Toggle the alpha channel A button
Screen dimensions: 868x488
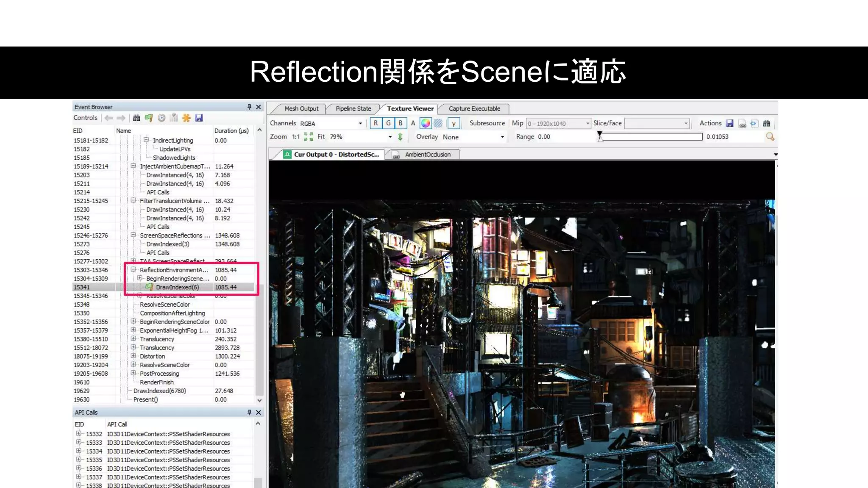[x=413, y=123]
